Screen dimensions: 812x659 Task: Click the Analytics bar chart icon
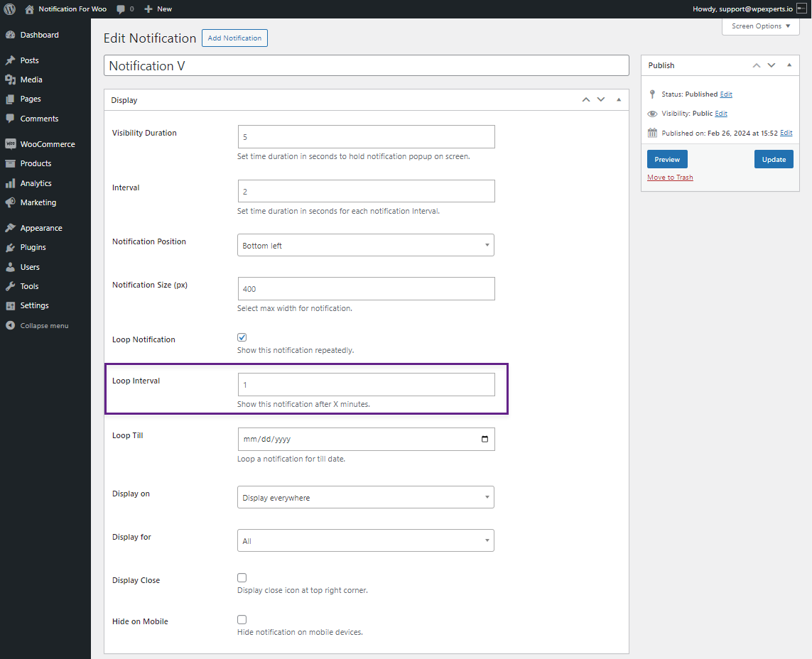tap(11, 183)
